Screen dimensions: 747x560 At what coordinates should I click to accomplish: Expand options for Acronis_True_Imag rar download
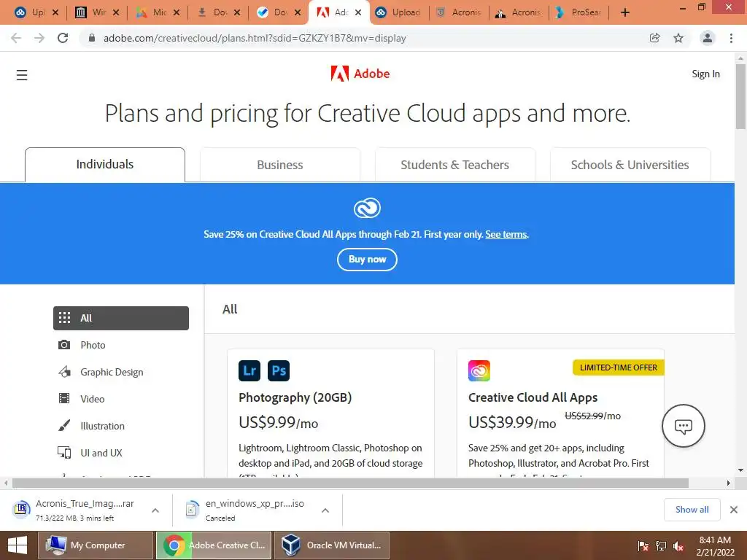155,510
